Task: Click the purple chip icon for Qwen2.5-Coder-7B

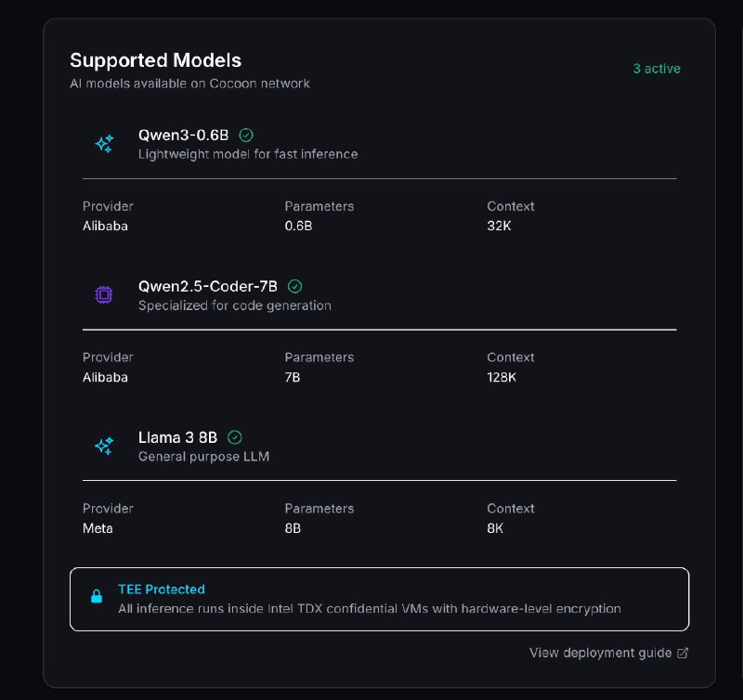Action: tap(104, 295)
